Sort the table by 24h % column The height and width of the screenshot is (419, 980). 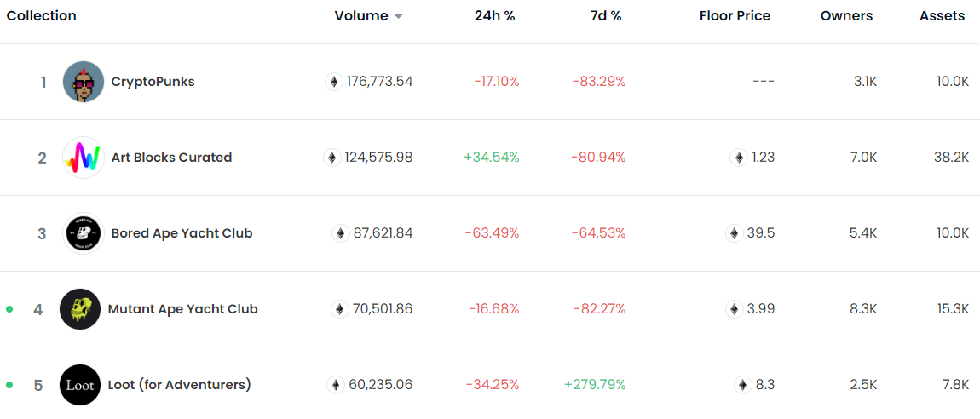494,16
